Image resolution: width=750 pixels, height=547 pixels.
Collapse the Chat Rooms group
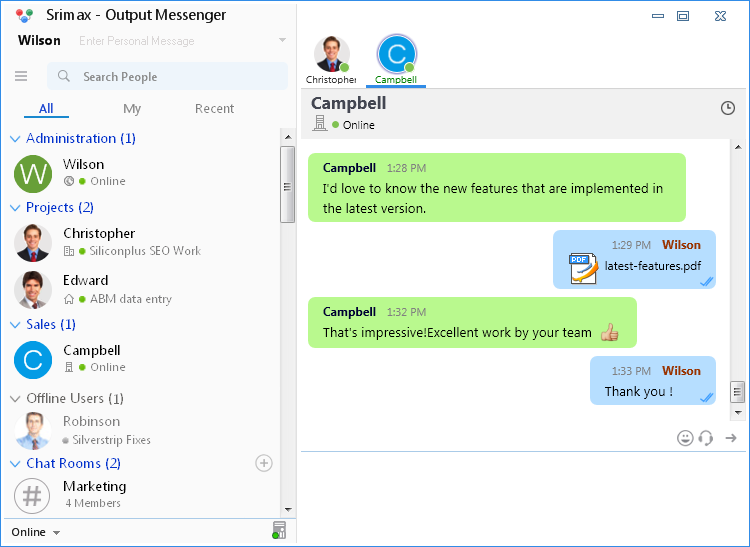(x=15, y=463)
